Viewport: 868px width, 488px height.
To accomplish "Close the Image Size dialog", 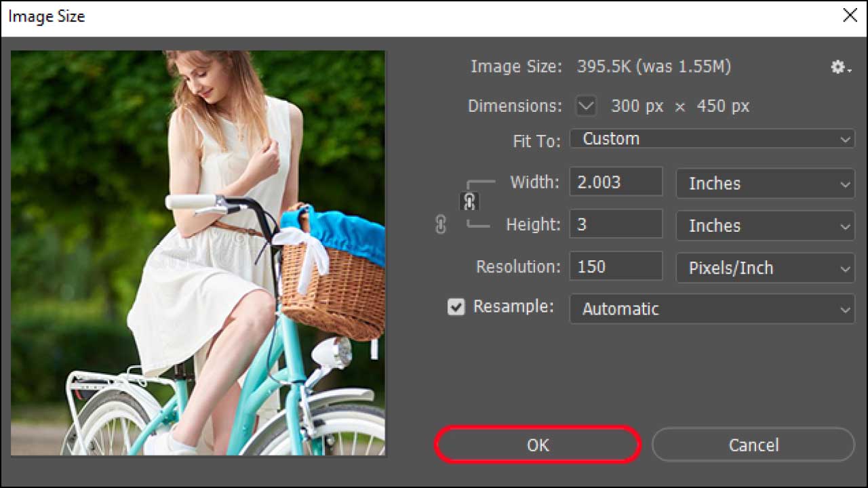I will point(850,16).
